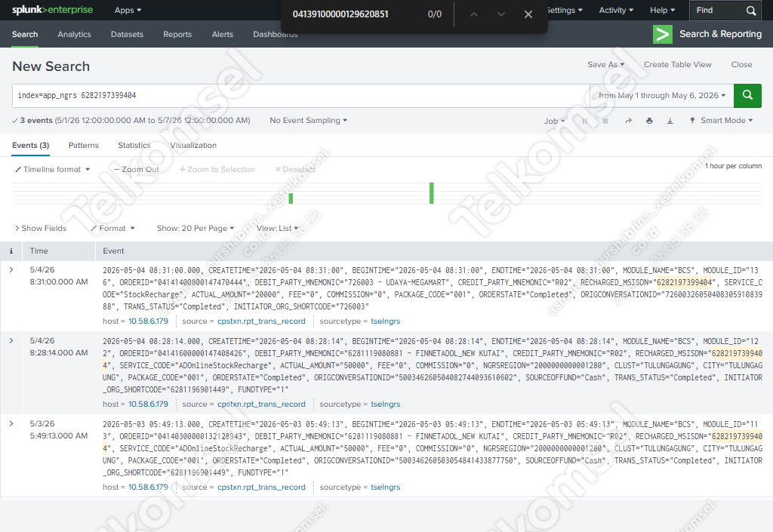Image resolution: width=773 pixels, height=532 pixels.
Task: Click source cpstxn.rpt_trans_record in 5:49:13 event
Action: [x=261, y=487]
